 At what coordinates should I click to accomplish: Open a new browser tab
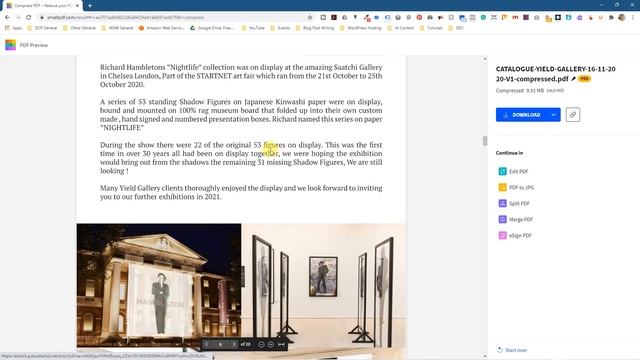(x=90, y=6)
